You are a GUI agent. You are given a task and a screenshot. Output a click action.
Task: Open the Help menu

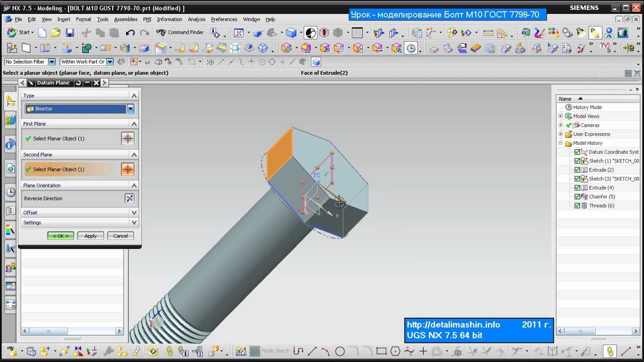tap(270, 19)
